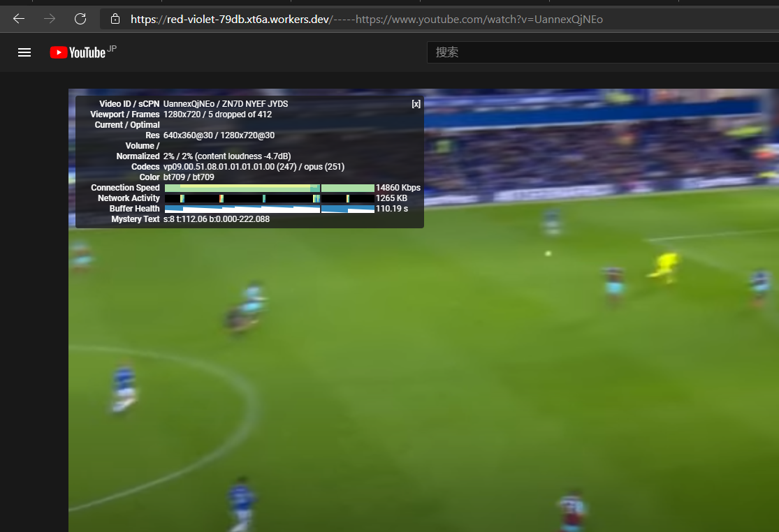
Task: Click the Buffer Health graph
Action: [269, 209]
